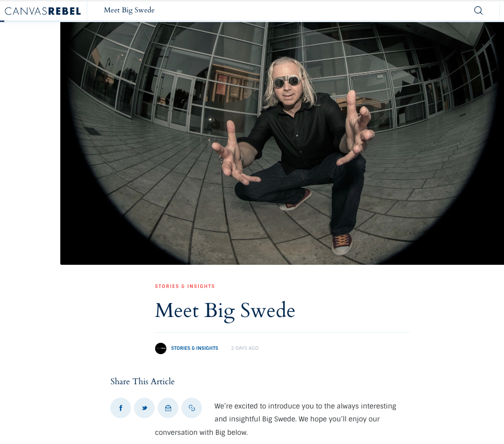504x444 pixels.
Task: Go to the CanvasRebel home logo
Action: pos(43,11)
